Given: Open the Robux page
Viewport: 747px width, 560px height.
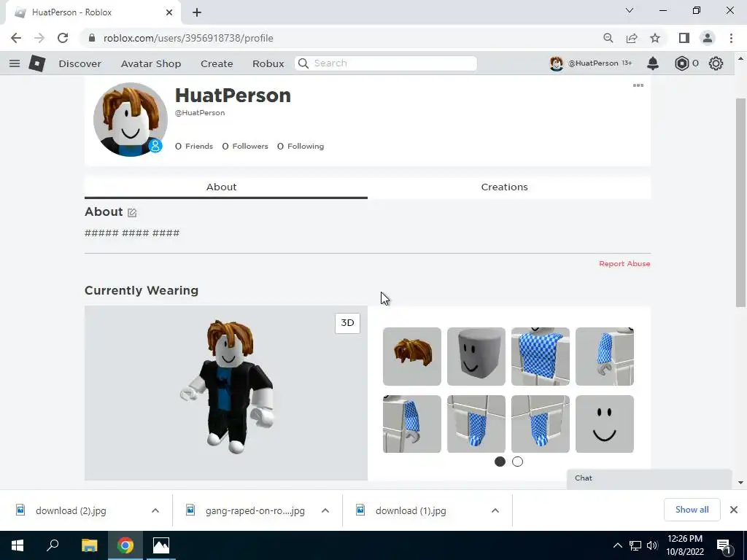Looking at the screenshot, I should coord(268,64).
